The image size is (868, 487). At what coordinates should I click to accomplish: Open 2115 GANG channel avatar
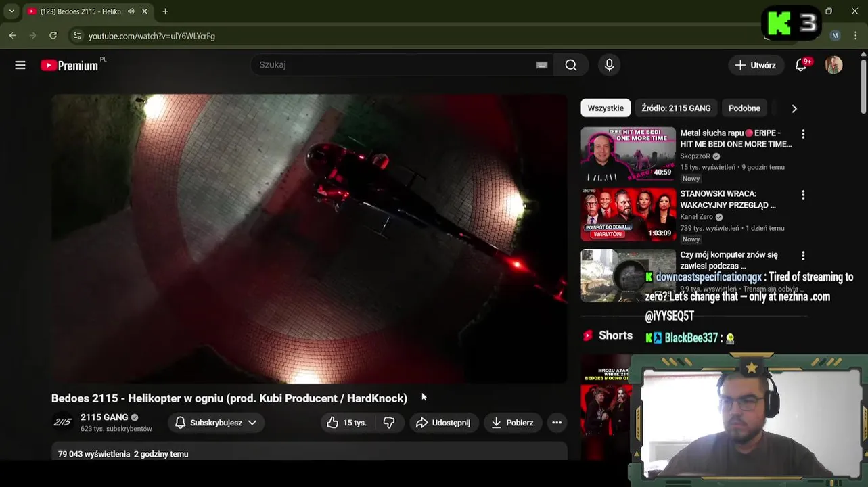point(62,422)
